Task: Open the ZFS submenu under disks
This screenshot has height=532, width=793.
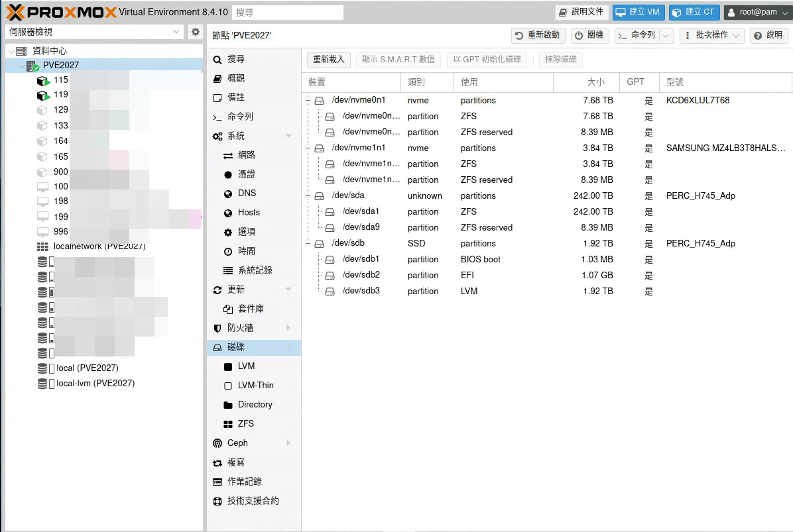Action: point(245,424)
